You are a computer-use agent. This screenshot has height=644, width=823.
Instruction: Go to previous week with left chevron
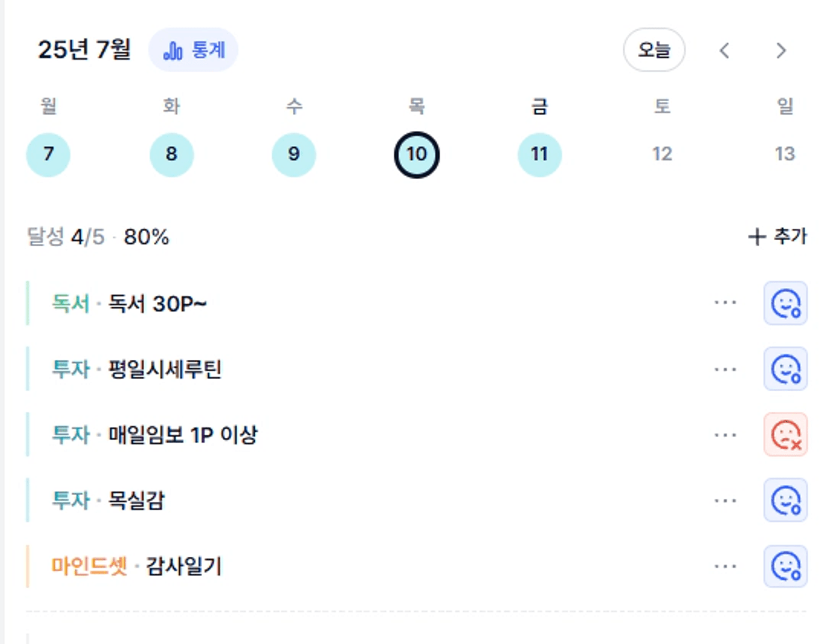[x=725, y=50]
